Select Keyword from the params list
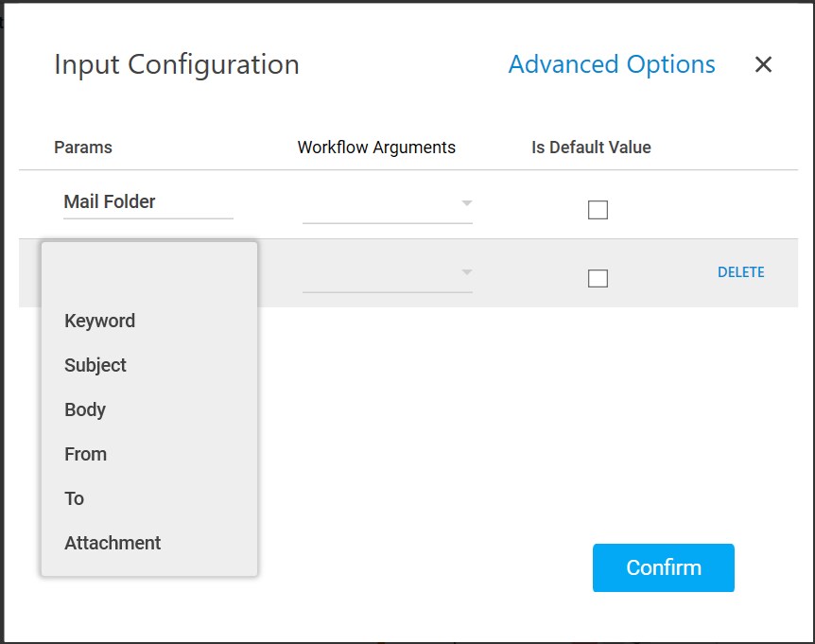 (x=100, y=321)
